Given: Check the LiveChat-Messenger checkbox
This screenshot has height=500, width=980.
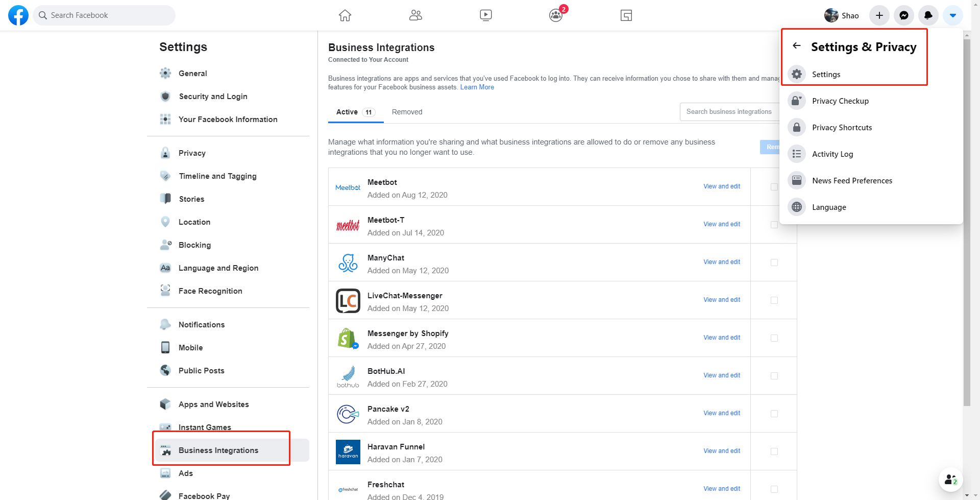Looking at the screenshot, I should point(774,300).
